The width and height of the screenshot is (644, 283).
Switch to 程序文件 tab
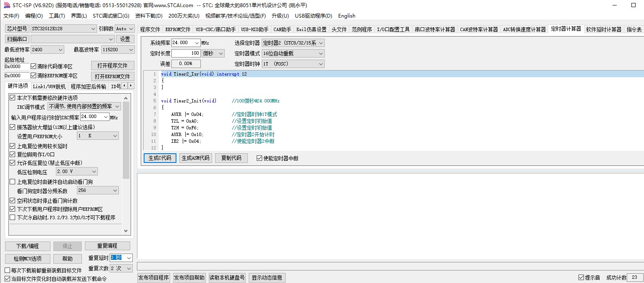tap(150, 29)
